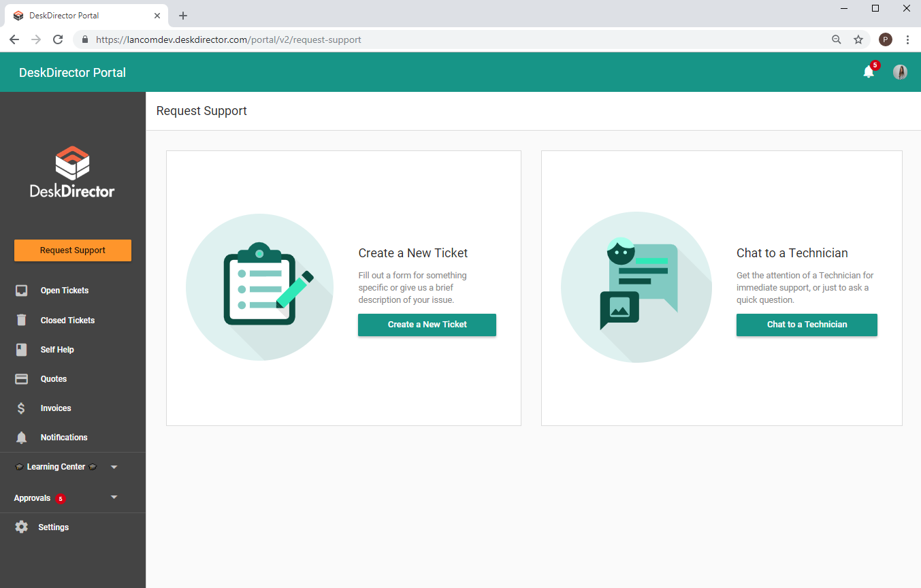The image size is (921, 588).
Task: Select the Approvals label
Action: click(x=32, y=498)
